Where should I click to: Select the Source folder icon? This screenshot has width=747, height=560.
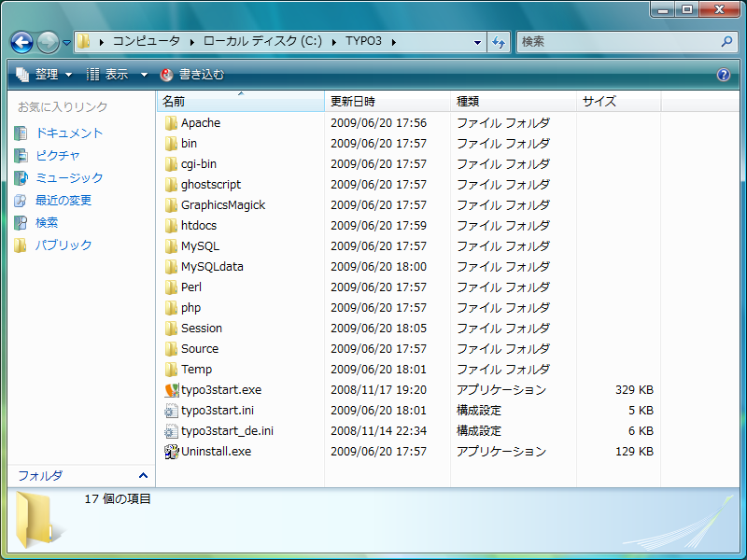coord(171,348)
